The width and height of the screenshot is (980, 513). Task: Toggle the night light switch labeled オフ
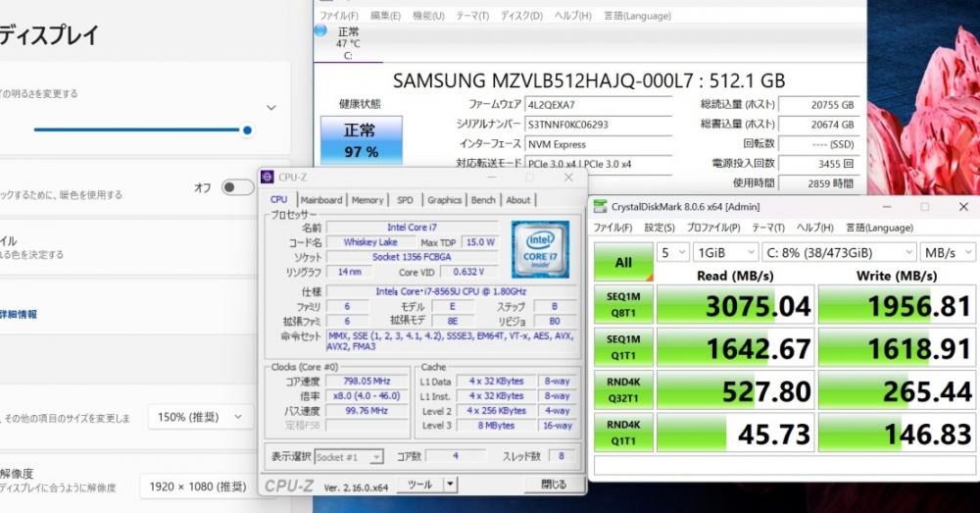click(x=237, y=187)
